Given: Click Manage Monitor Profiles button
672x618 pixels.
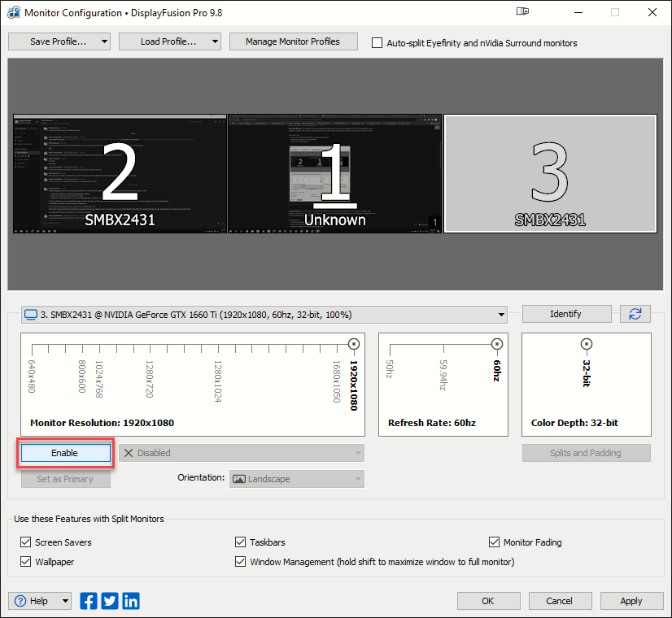Looking at the screenshot, I should point(293,41).
